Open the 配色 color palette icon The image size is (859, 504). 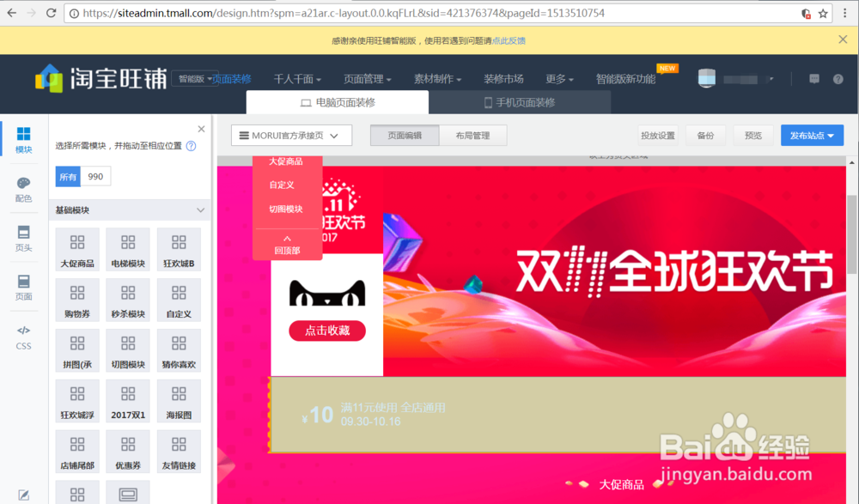pyautogui.click(x=23, y=189)
